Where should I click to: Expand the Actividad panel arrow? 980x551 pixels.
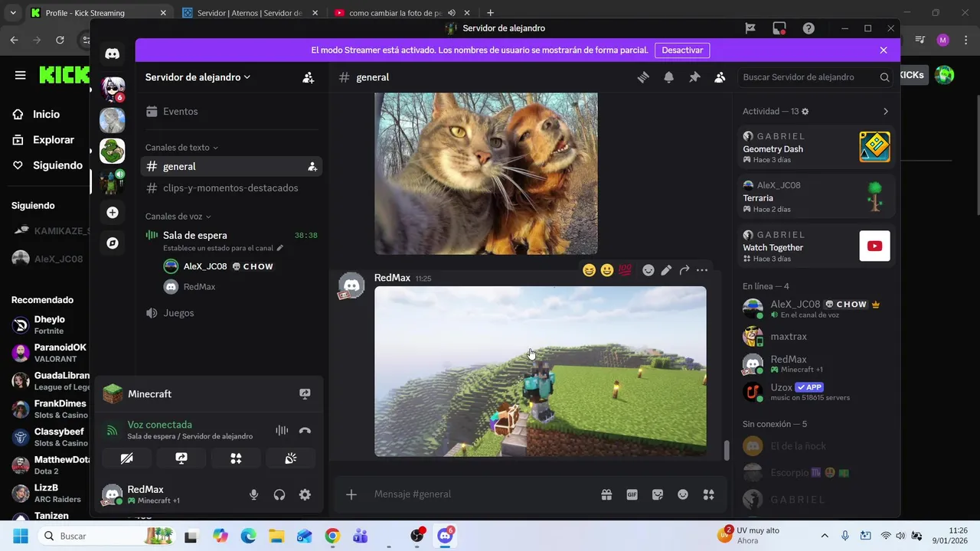(886, 112)
